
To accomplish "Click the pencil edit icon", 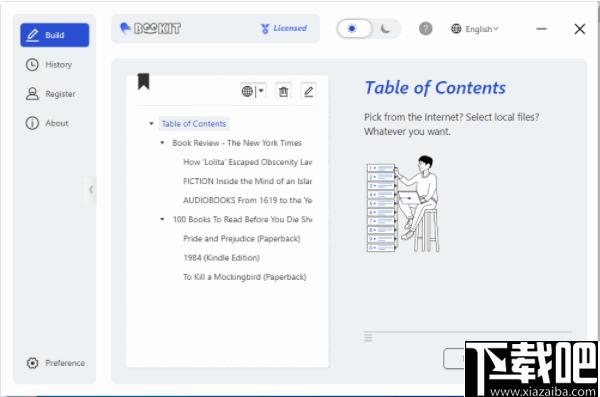I will click(308, 91).
